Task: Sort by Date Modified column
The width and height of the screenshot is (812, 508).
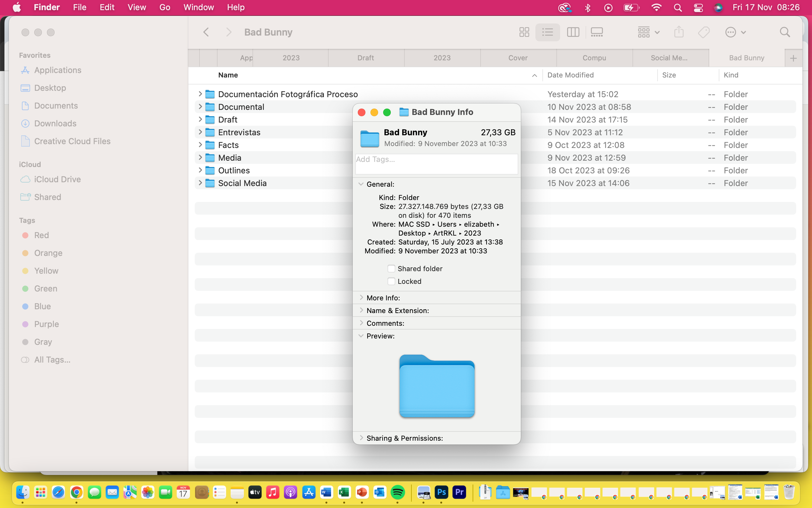Action: 570,75
